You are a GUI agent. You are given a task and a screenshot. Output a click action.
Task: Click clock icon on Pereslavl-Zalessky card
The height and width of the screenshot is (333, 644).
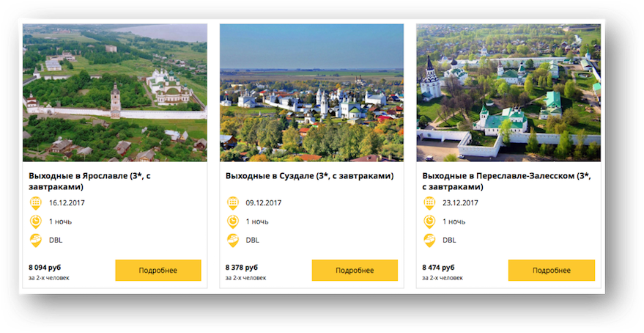[429, 222]
